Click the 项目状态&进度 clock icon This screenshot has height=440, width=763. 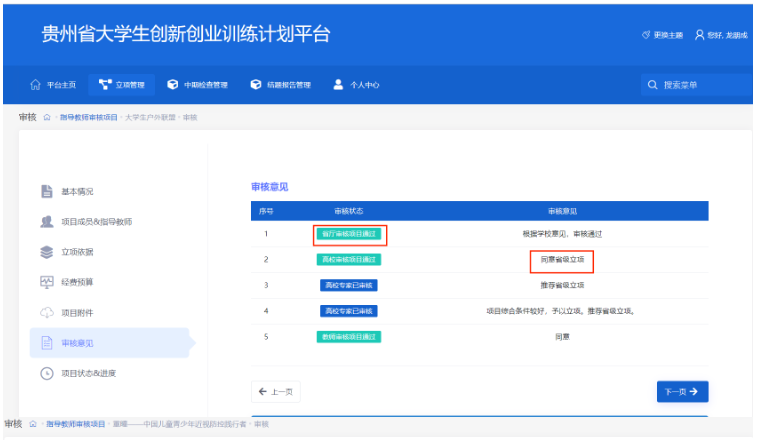[x=46, y=374]
